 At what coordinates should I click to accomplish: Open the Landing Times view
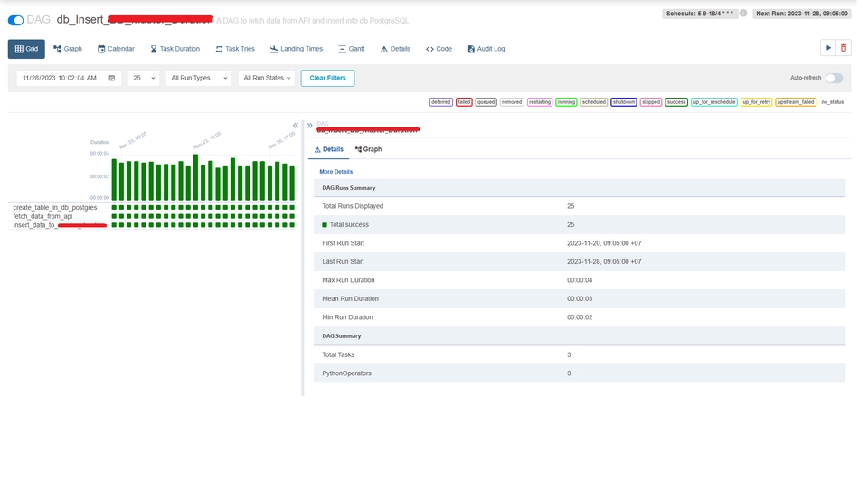(x=297, y=49)
